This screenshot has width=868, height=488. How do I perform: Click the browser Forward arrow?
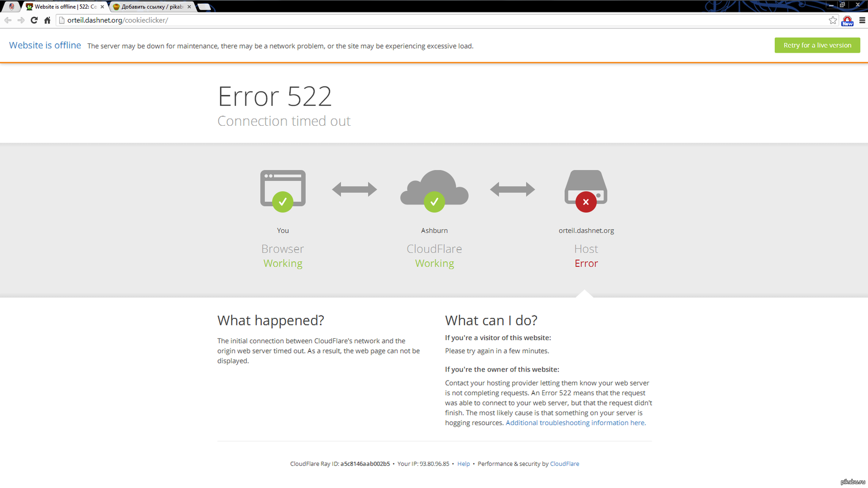pos(21,20)
